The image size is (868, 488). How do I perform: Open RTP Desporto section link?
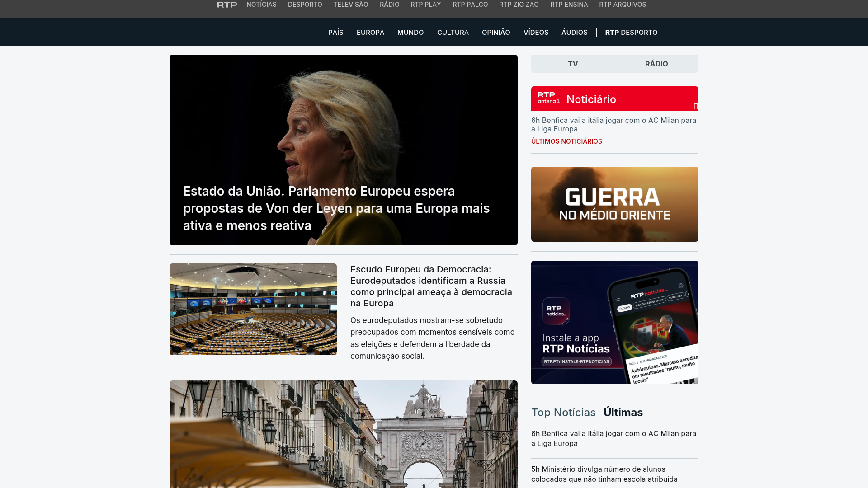coord(631,33)
